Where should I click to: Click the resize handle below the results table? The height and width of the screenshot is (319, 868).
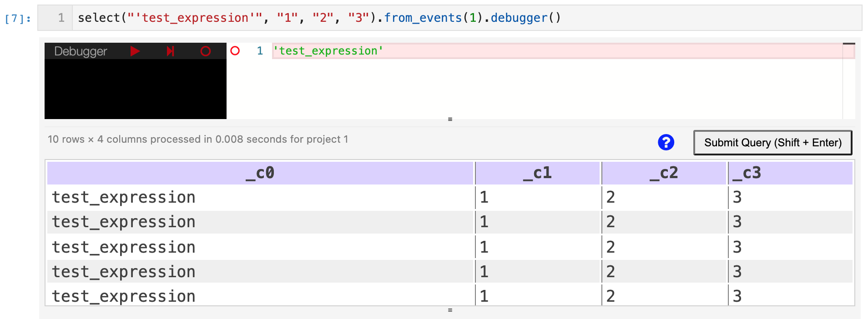tap(450, 310)
